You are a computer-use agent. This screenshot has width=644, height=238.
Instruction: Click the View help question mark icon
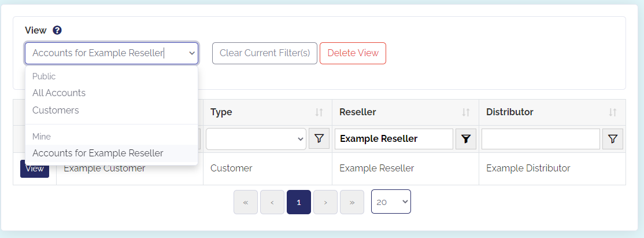tap(57, 30)
